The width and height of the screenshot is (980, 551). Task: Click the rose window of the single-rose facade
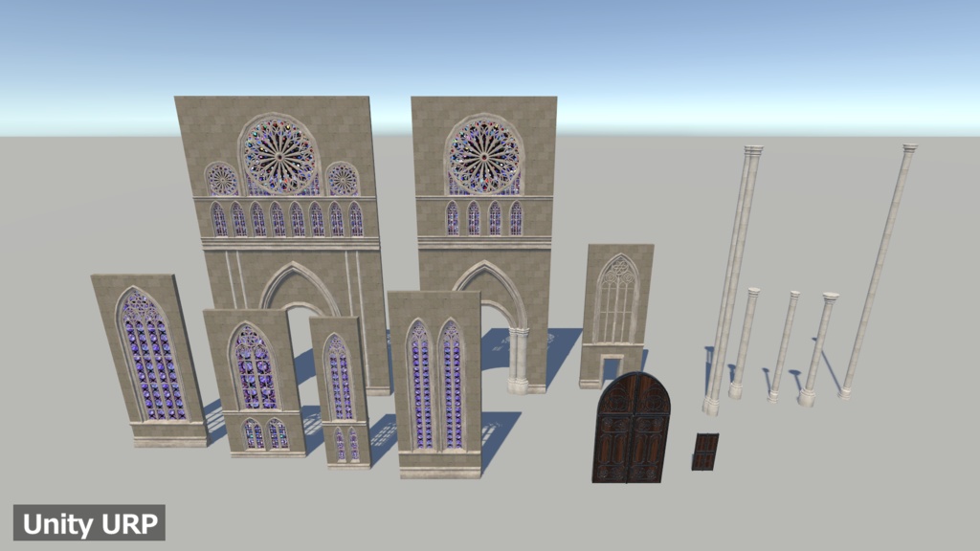click(x=484, y=154)
